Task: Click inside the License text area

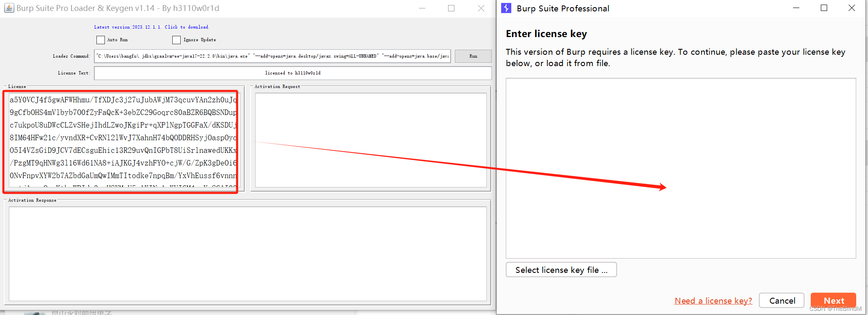Action: coord(123,140)
